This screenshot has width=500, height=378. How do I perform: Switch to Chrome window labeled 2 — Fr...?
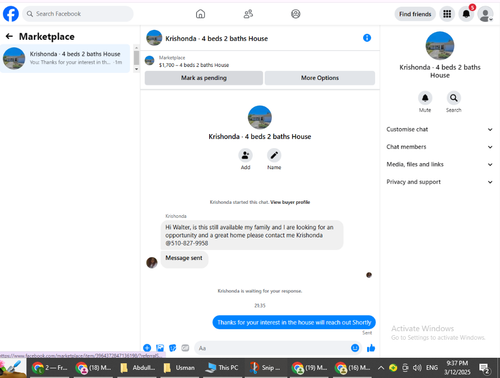50,368
